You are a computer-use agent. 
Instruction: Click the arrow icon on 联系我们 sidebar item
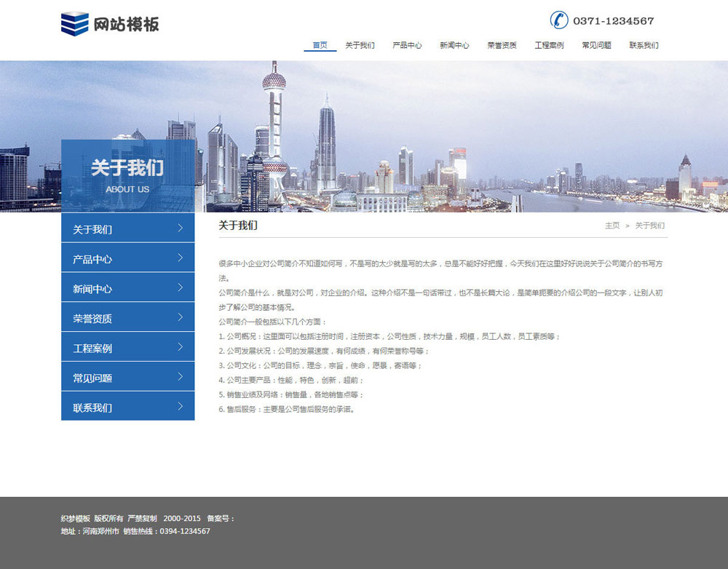click(x=181, y=406)
